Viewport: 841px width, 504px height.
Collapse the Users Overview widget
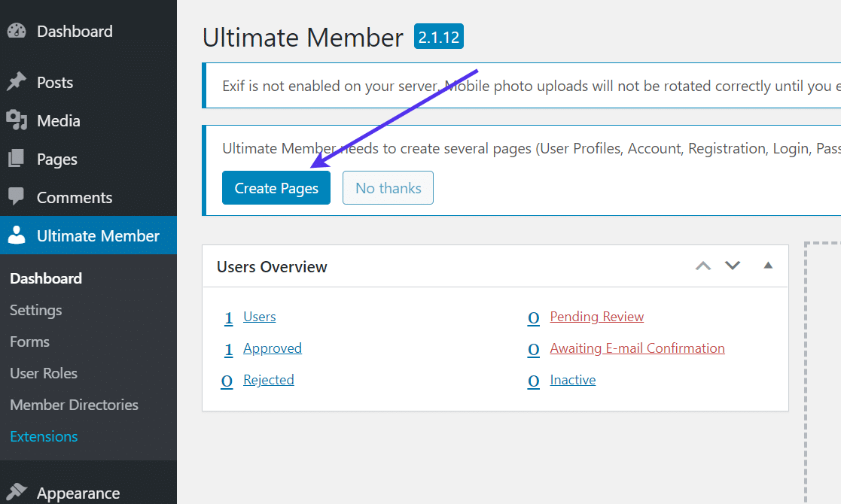pyautogui.click(x=767, y=266)
